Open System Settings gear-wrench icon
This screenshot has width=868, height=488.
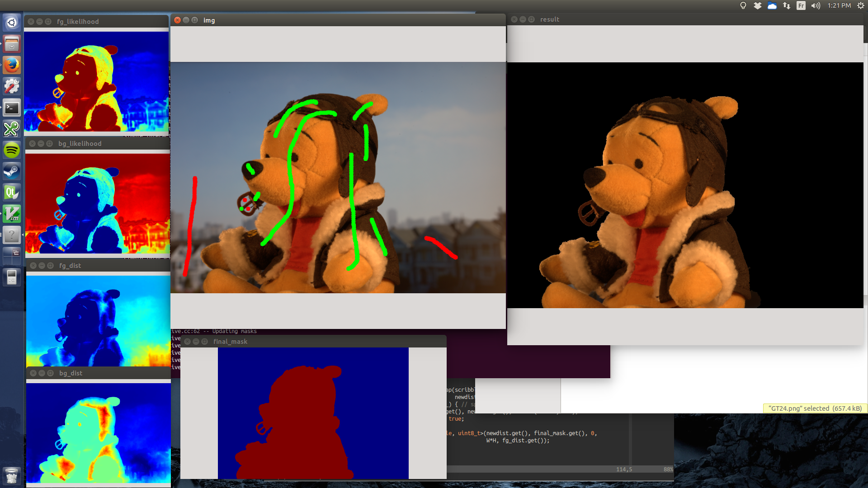(12, 86)
